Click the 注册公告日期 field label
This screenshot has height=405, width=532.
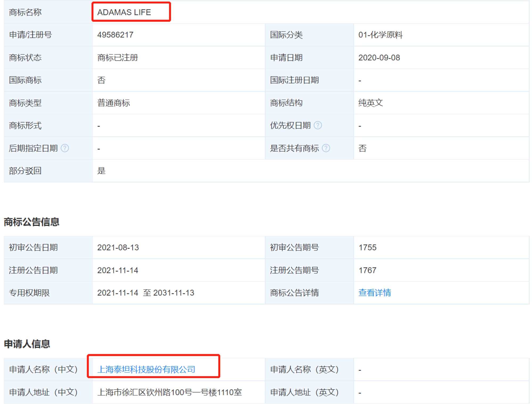coord(33,270)
